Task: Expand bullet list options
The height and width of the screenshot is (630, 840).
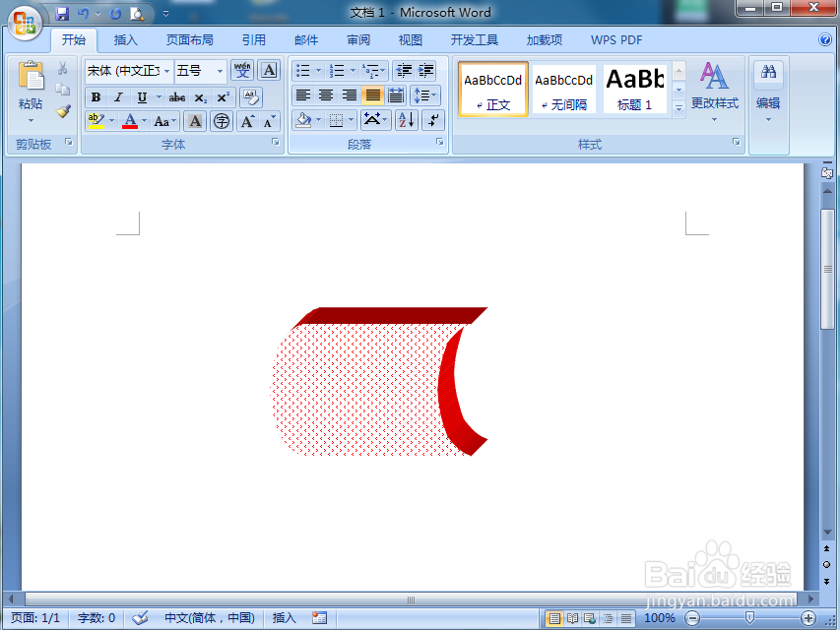Action: point(319,70)
